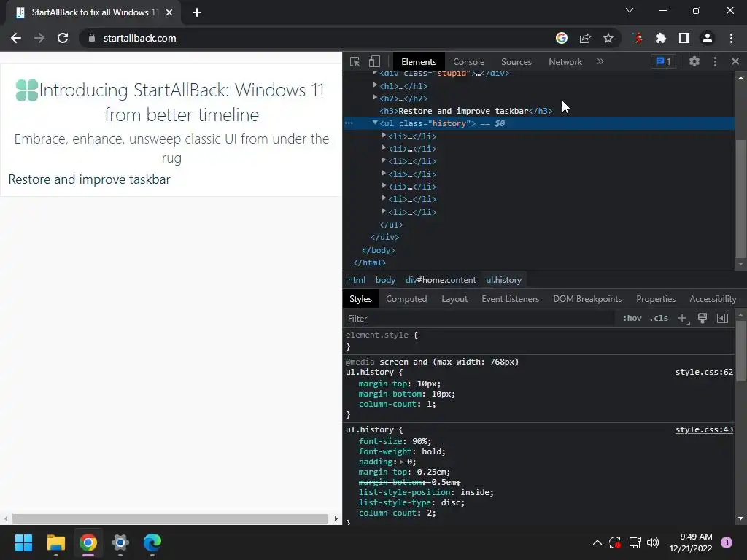Open the selected node's ellipsis actions
Viewport: 747px width, 560px height.
349,123
